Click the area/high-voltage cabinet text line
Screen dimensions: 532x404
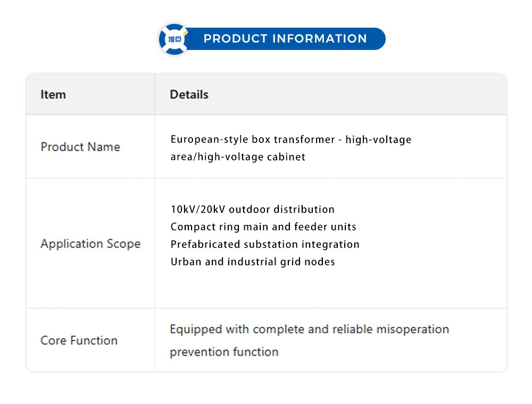pos(238,157)
